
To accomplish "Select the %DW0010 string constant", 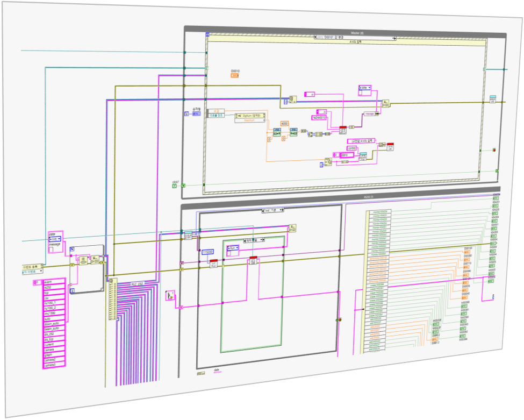I will 319,118.
